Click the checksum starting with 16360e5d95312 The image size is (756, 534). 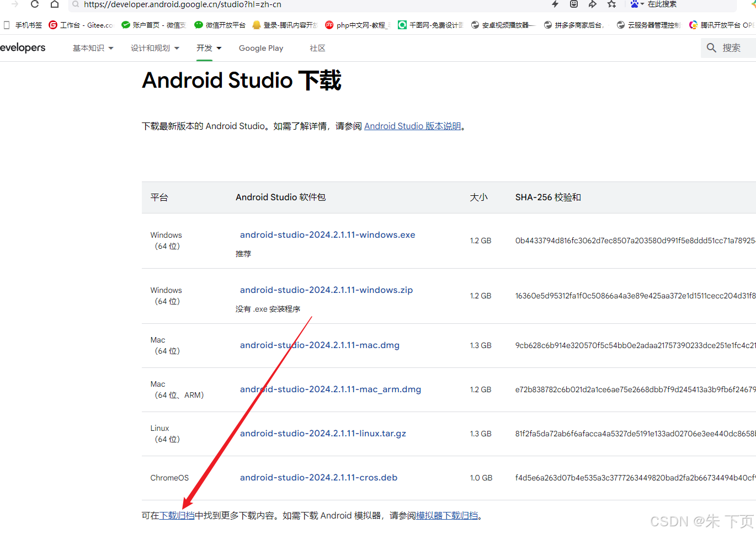(x=635, y=296)
